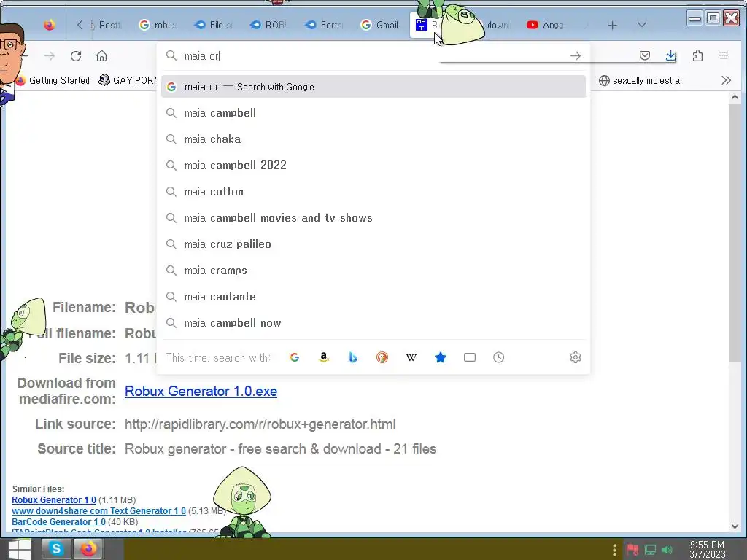747x560 pixels.
Task: Switch to the ROB tab
Action: [269, 25]
